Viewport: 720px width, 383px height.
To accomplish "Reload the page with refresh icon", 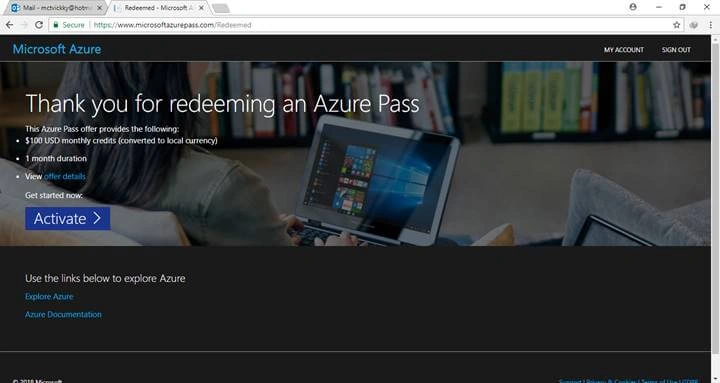I will point(39,25).
